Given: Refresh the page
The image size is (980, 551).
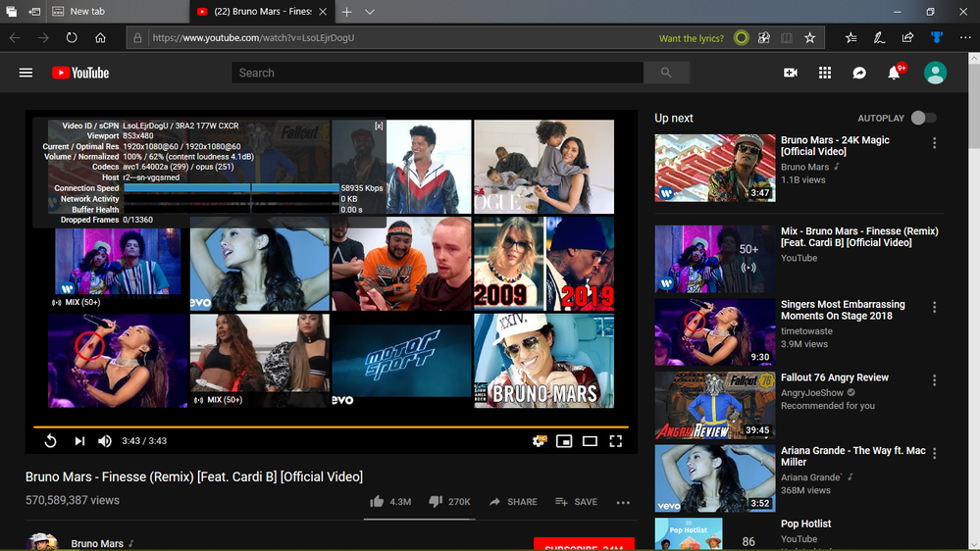Looking at the screenshot, I should pos(72,38).
